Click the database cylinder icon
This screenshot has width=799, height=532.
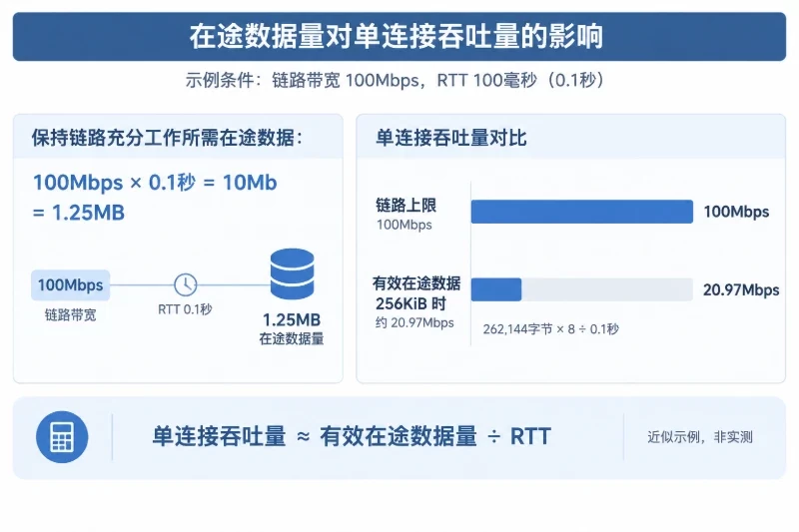(x=292, y=273)
